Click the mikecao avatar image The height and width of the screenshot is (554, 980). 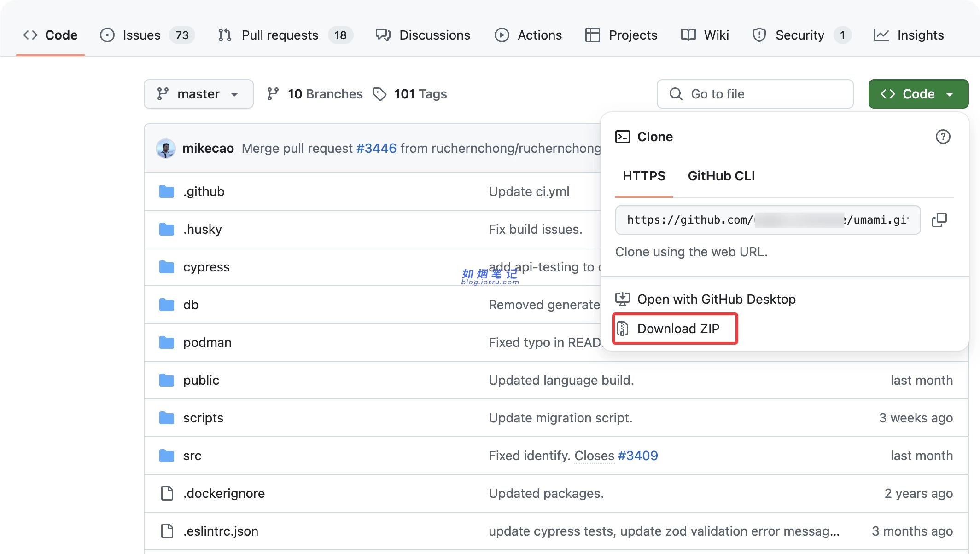[166, 148]
